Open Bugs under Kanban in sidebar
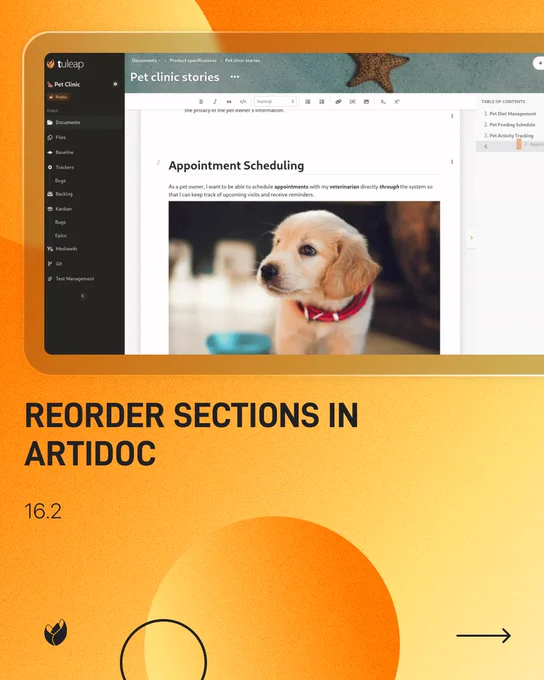Viewport: 544px width, 680px height. click(60, 222)
